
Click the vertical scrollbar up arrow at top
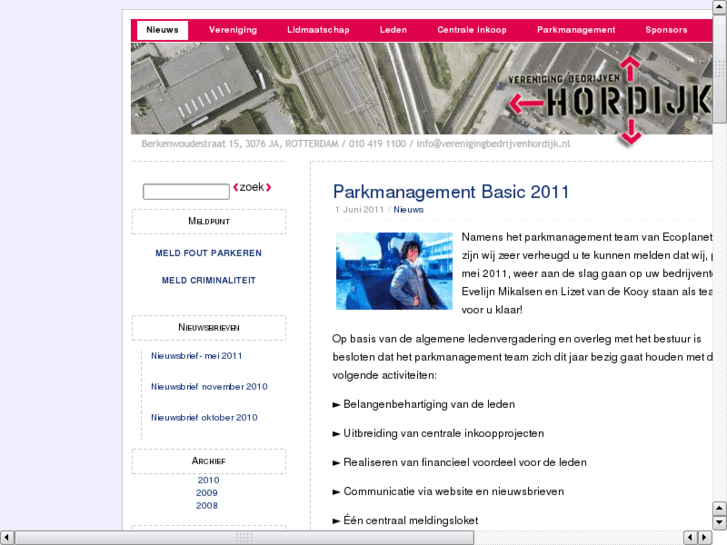(719, 6)
